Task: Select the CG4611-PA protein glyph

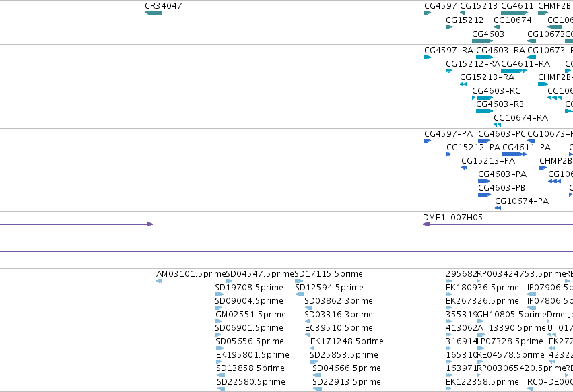Action: pos(514,154)
